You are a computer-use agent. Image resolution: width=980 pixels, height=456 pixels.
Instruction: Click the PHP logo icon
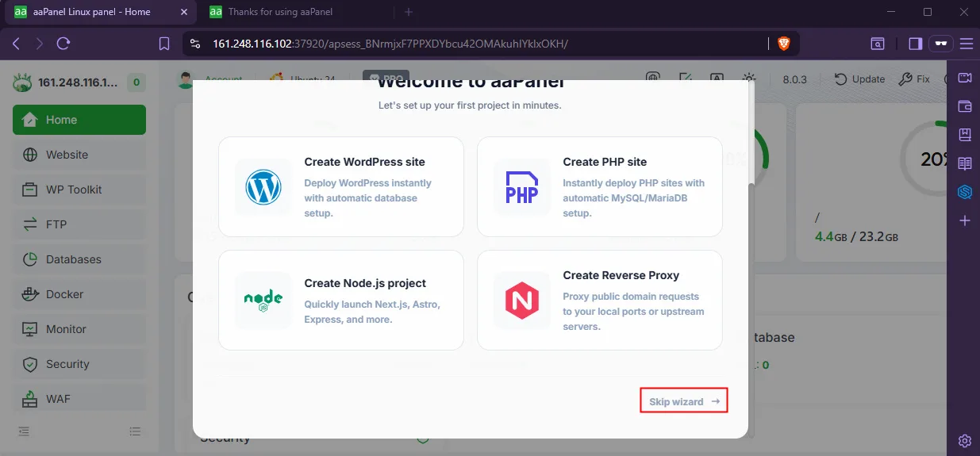(522, 187)
